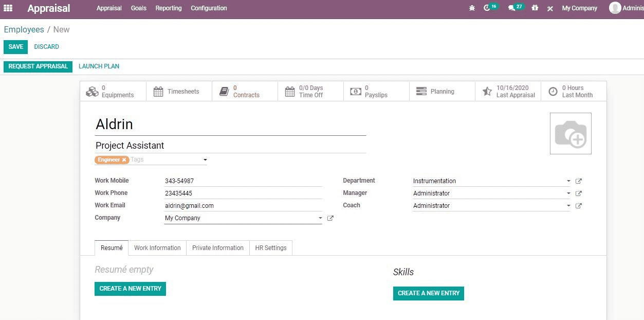Click Work Mobile field 343-54987
Image resolution: width=644 pixels, height=320 pixels.
243,181
